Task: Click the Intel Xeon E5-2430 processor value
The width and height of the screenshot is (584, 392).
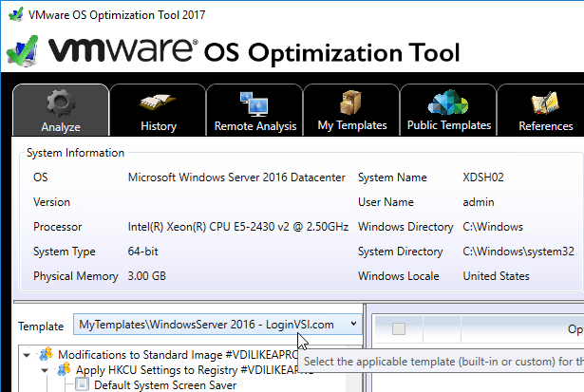Action: coord(238,227)
